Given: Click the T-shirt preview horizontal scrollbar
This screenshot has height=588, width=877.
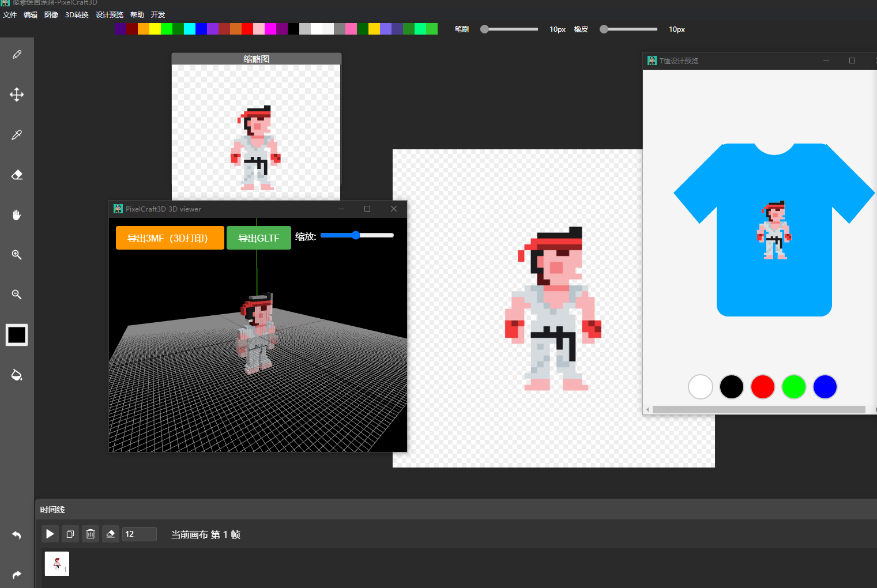Looking at the screenshot, I should pyautogui.click(x=759, y=410).
